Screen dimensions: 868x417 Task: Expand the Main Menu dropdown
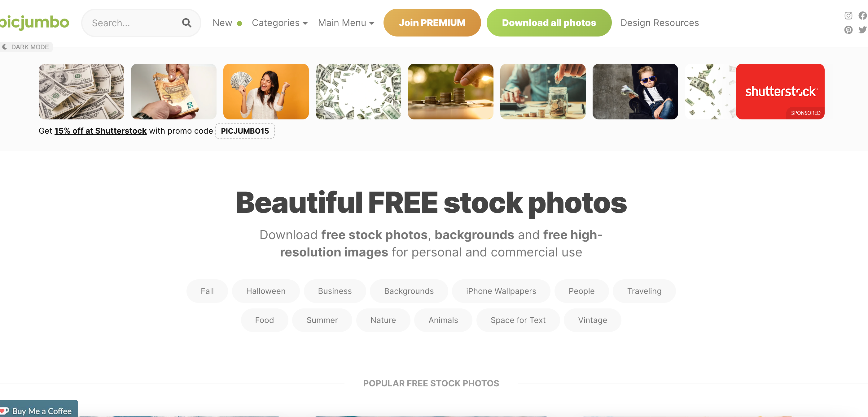click(346, 23)
